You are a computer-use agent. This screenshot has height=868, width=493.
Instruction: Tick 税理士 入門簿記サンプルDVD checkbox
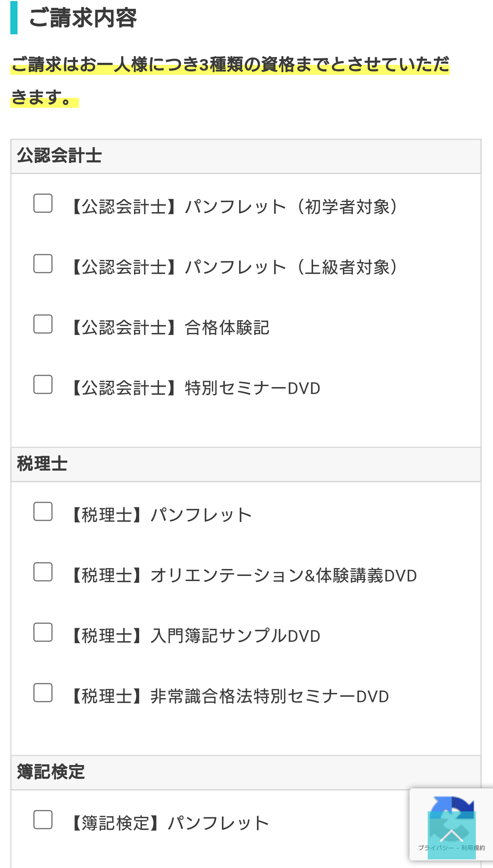pos(43,632)
